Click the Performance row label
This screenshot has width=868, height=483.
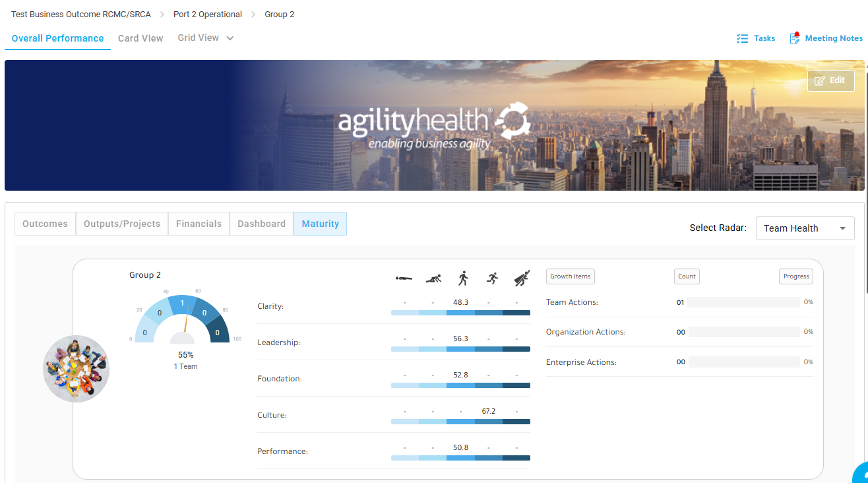283,452
